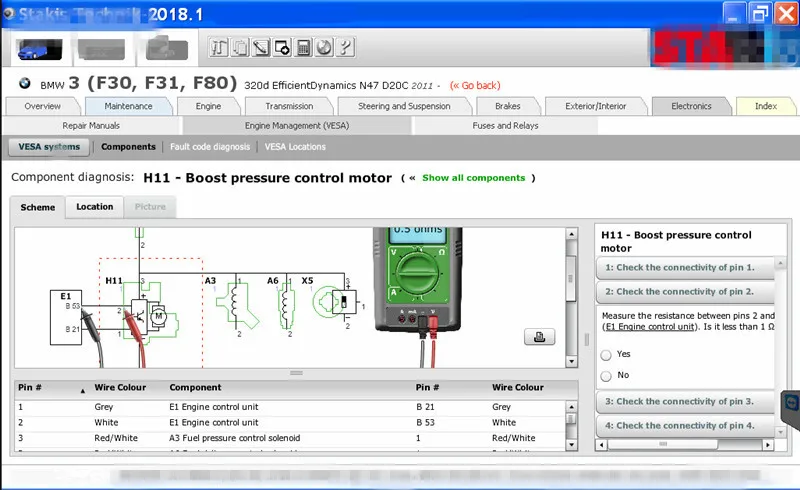Open help with the question mark icon
The image size is (800, 490).
[x=345, y=47]
